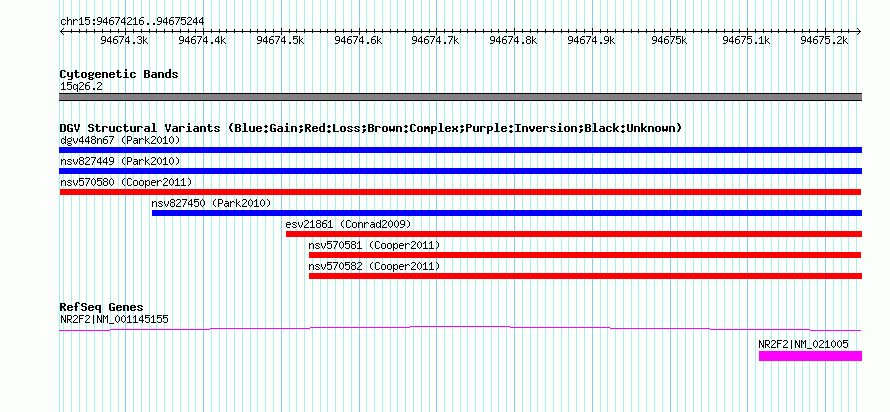Click the 94674.4k ruler tick label
Screen dimensions: 890x412
point(203,40)
